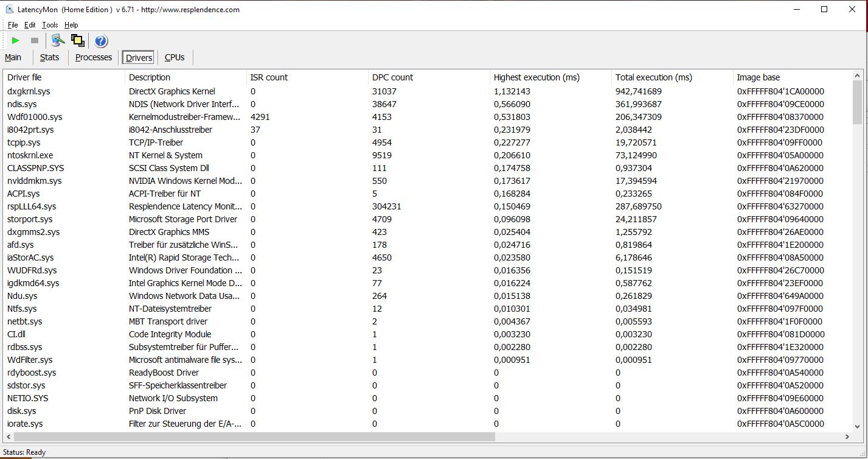Click the 4291 ISR count value
This screenshot has width=868, height=459.
pos(260,117)
